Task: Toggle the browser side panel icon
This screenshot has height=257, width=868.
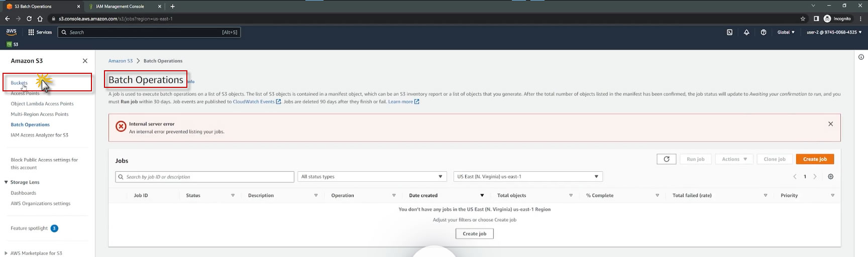Action: (816, 19)
